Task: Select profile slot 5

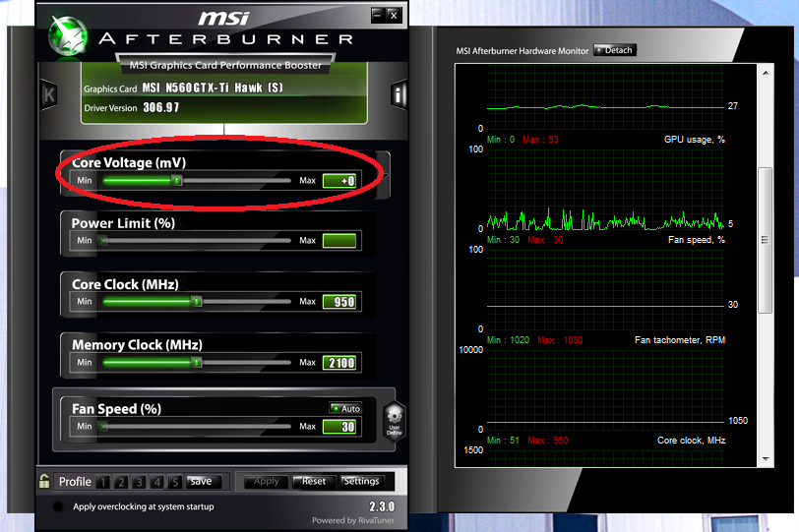Action: click(x=175, y=482)
